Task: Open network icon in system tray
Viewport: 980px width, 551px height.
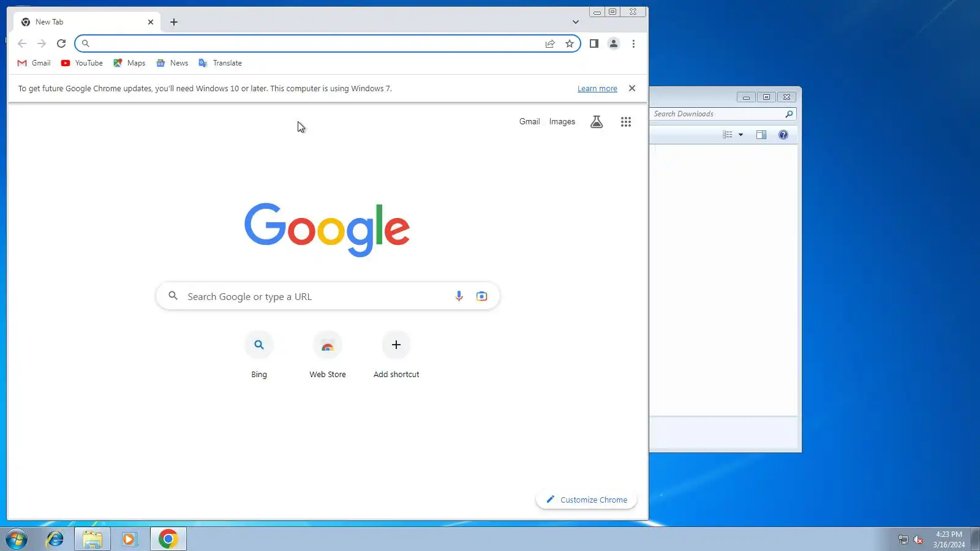Action: pyautogui.click(x=903, y=539)
